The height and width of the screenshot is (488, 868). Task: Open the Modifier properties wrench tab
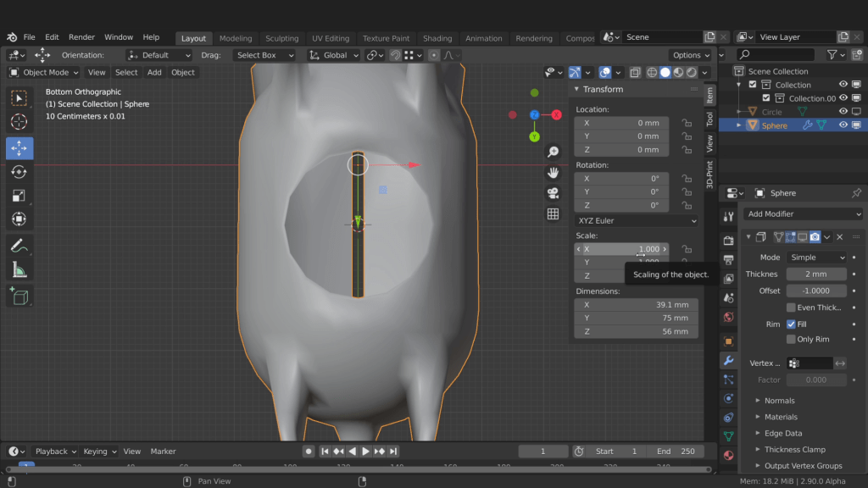click(728, 361)
